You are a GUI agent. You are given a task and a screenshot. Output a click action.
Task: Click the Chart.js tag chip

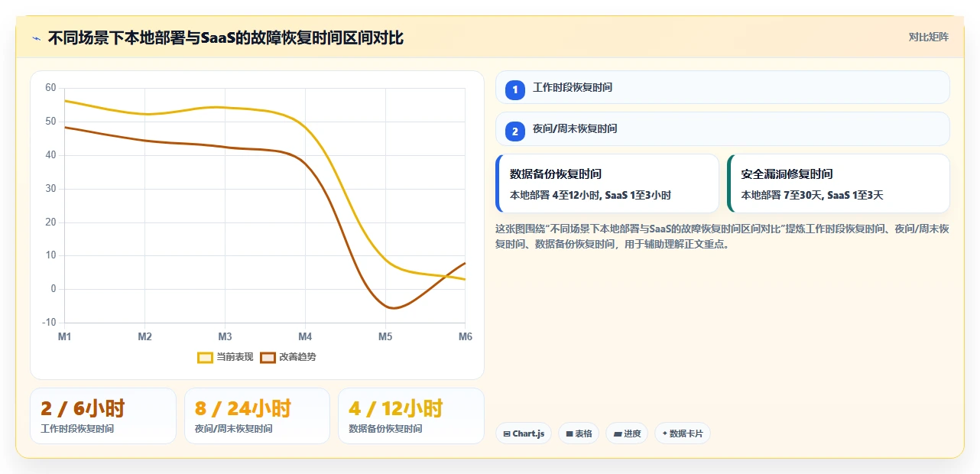tap(524, 433)
